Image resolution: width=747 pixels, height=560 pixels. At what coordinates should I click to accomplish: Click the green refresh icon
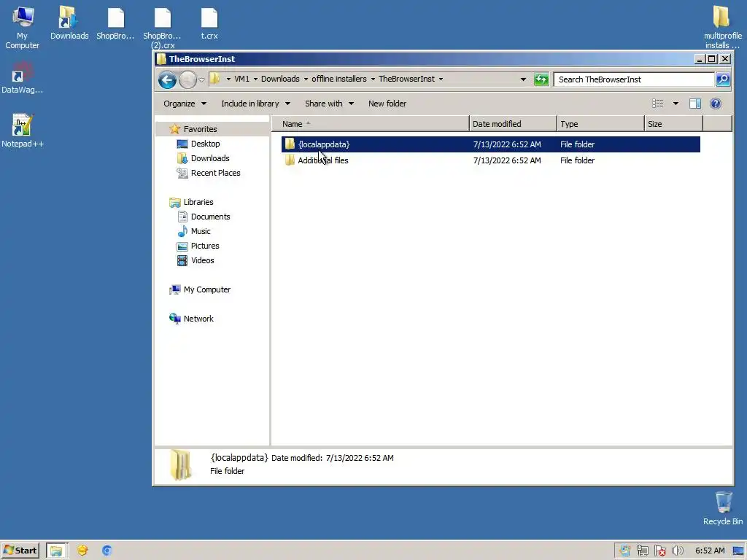(541, 79)
